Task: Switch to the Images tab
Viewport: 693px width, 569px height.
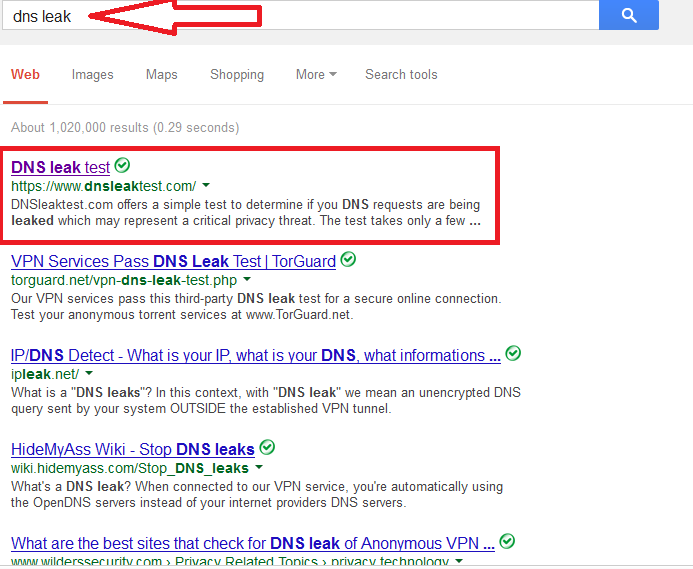Action: coord(92,74)
